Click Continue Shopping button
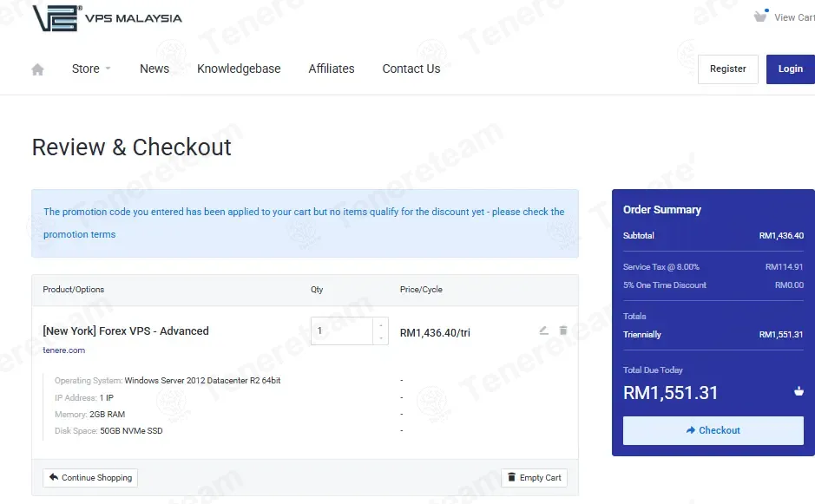The width and height of the screenshot is (815, 504). (x=90, y=477)
